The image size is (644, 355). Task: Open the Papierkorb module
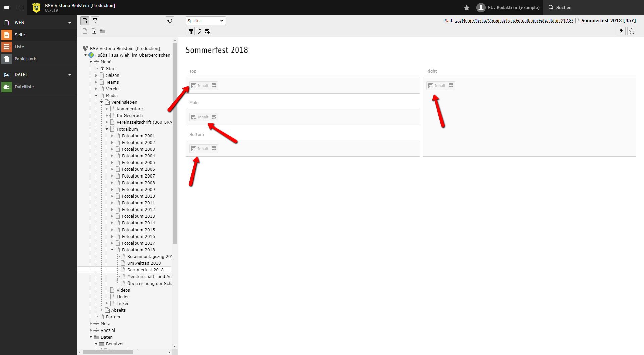25,59
